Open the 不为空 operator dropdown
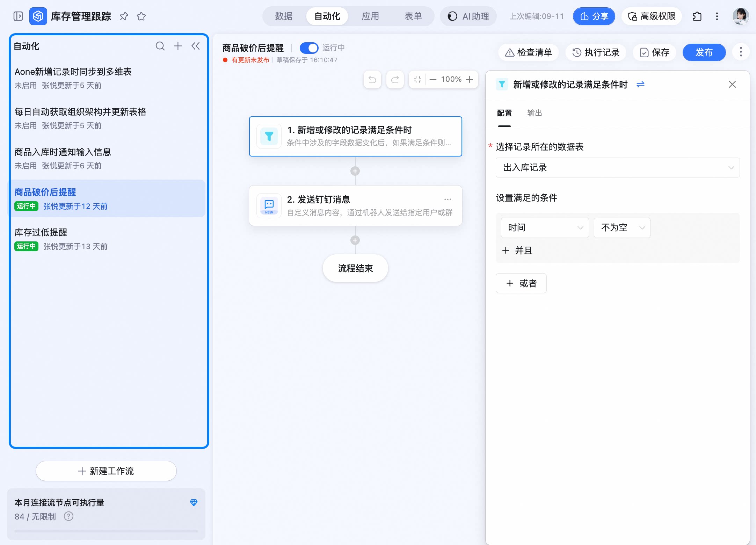 pyautogui.click(x=622, y=228)
